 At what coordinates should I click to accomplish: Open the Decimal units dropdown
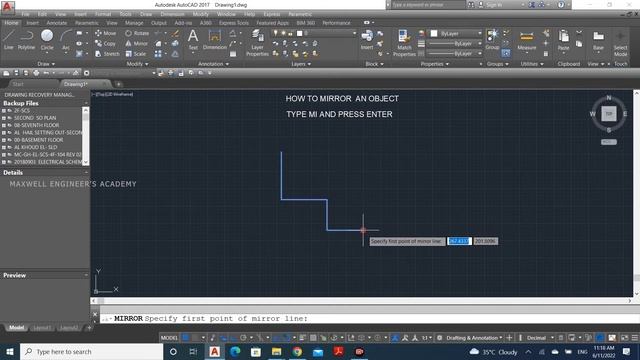(540, 338)
